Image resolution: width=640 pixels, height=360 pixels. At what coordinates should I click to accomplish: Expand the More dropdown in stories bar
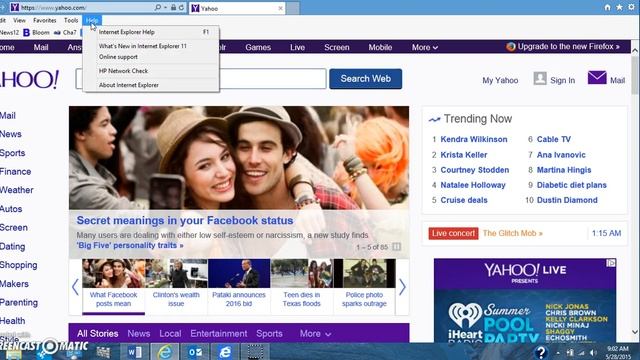(x=315, y=334)
